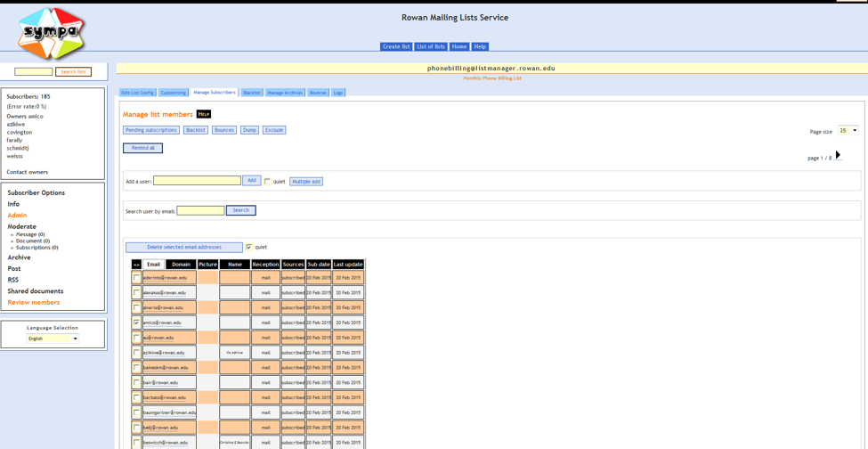Switch to the Logs tab
Viewport: 868px width, 449px height.
tap(338, 93)
